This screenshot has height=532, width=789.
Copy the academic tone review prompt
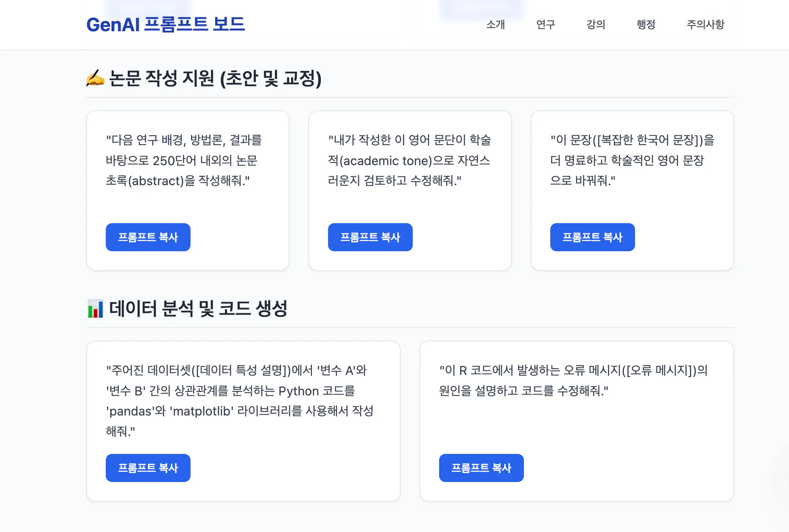[370, 237]
